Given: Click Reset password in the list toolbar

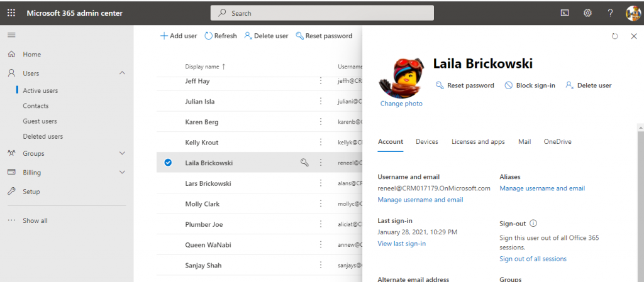Looking at the screenshot, I should [x=324, y=36].
